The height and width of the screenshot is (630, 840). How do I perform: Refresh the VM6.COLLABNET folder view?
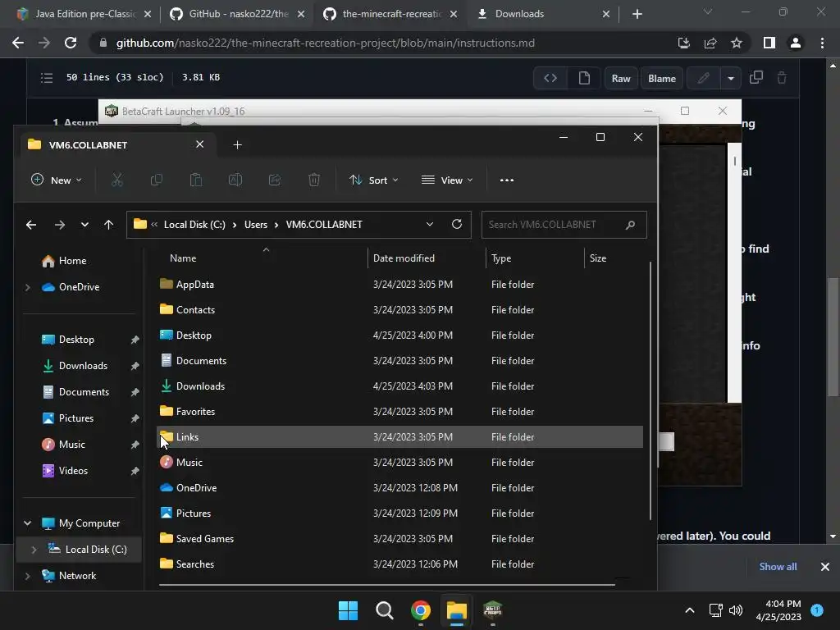(457, 224)
